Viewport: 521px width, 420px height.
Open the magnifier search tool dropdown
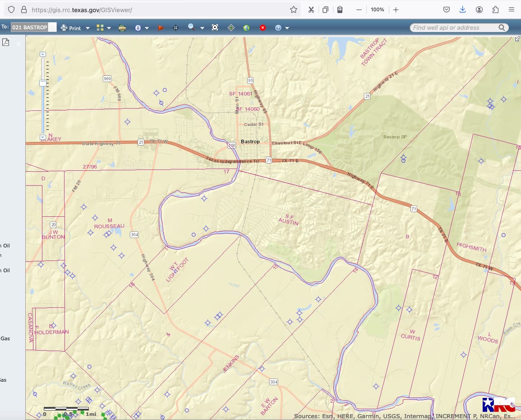pyautogui.click(x=202, y=28)
